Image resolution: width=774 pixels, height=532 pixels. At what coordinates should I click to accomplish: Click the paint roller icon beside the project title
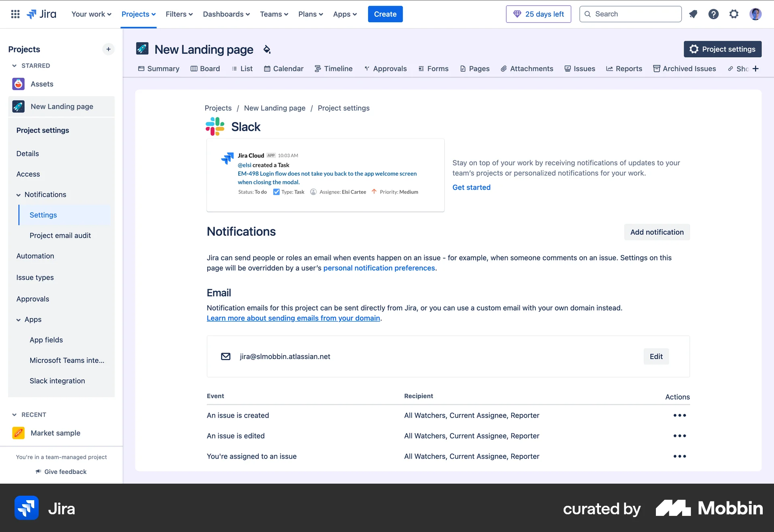click(266, 49)
